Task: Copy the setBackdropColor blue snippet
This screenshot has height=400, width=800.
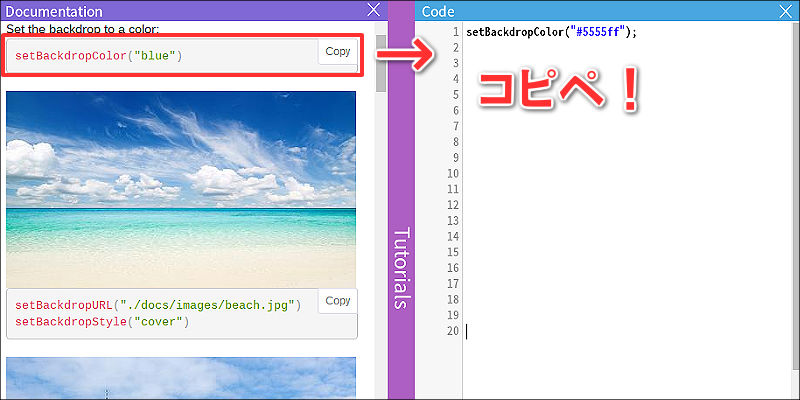Action: [x=338, y=52]
